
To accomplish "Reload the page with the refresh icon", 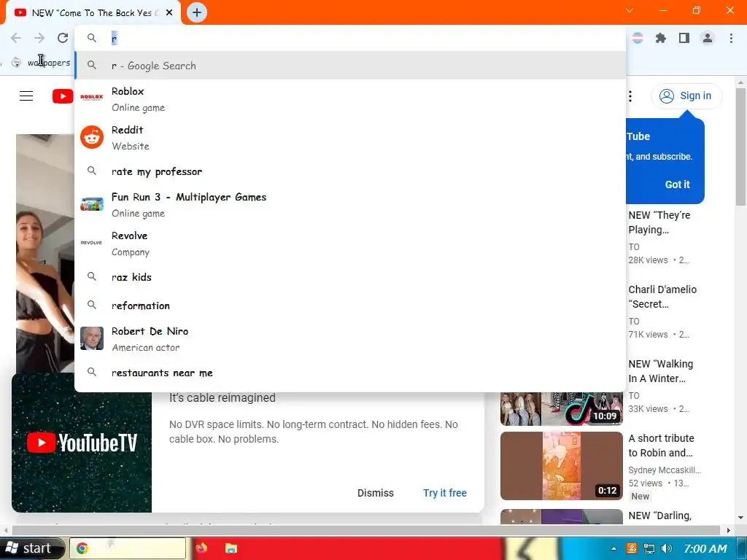I will (63, 38).
